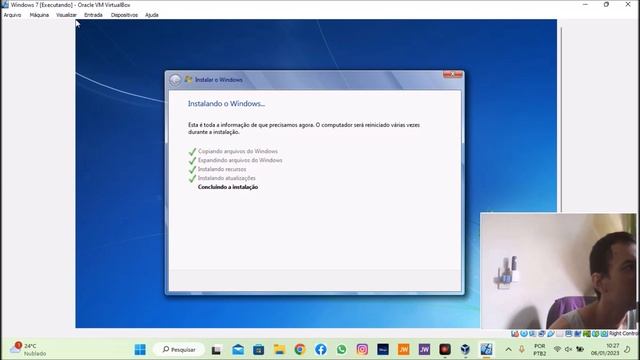Open the red screen recorder taskbar icon
The width and height of the screenshot is (640, 360).
(445, 350)
